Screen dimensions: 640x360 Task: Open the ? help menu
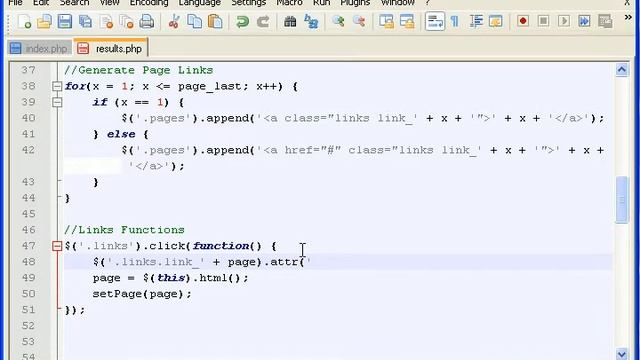[x=427, y=3]
